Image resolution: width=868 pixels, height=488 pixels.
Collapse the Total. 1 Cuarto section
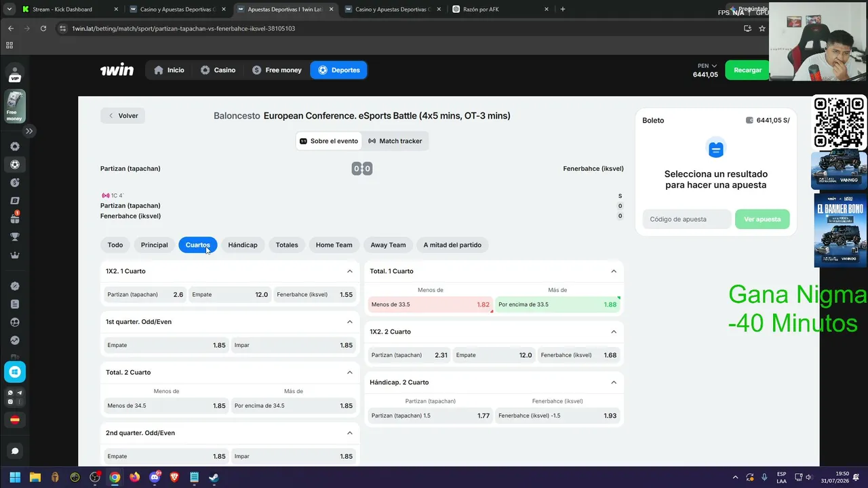tap(614, 271)
